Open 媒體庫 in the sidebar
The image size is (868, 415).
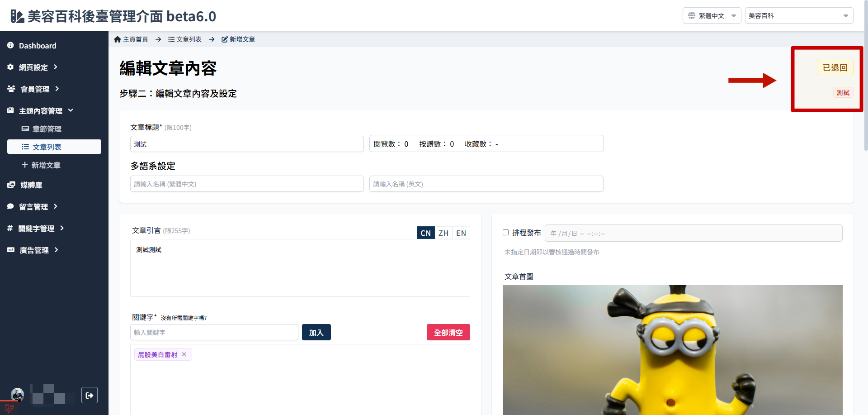pyautogui.click(x=31, y=185)
